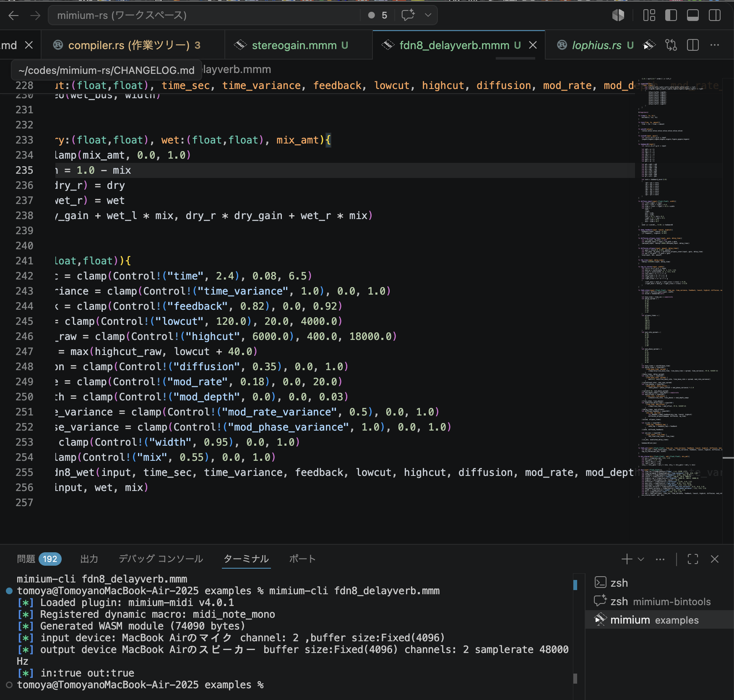Split the editor to the right
The width and height of the screenshot is (734, 700).
[693, 45]
